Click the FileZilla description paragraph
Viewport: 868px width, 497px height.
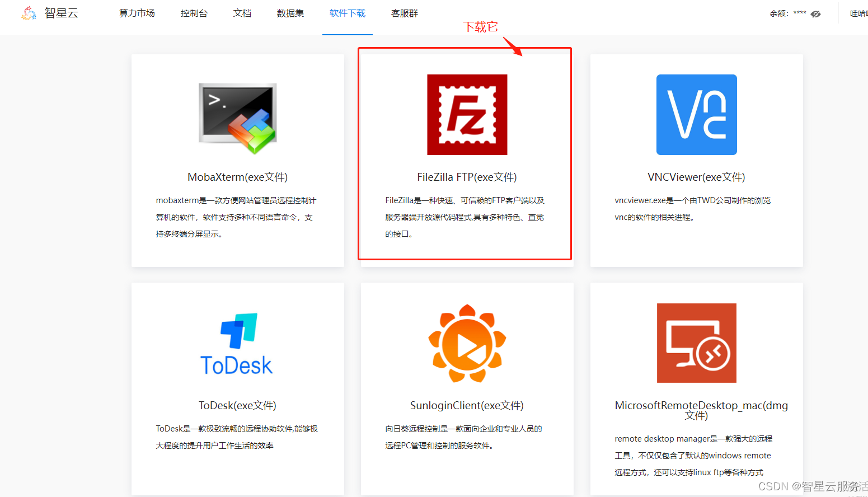click(465, 217)
